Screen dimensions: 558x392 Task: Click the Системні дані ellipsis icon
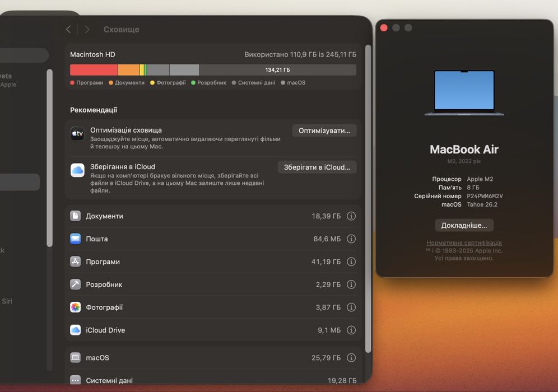click(75, 380)
